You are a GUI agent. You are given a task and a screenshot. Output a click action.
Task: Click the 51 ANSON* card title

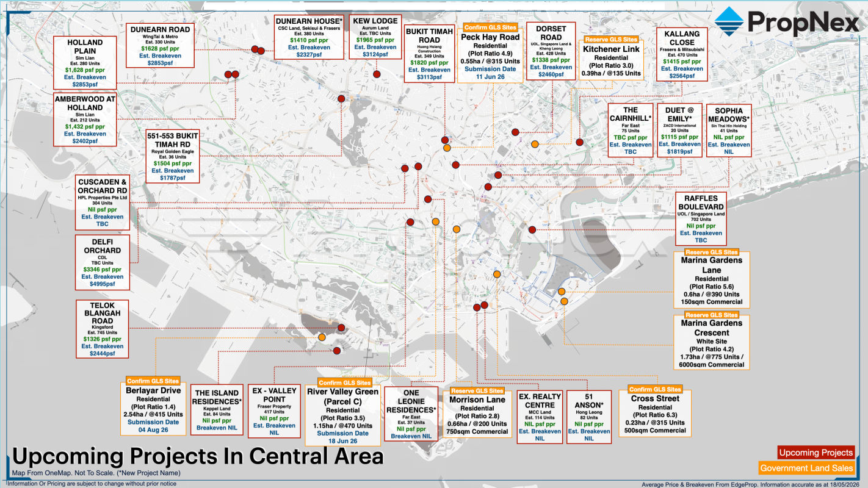point(588,400)
